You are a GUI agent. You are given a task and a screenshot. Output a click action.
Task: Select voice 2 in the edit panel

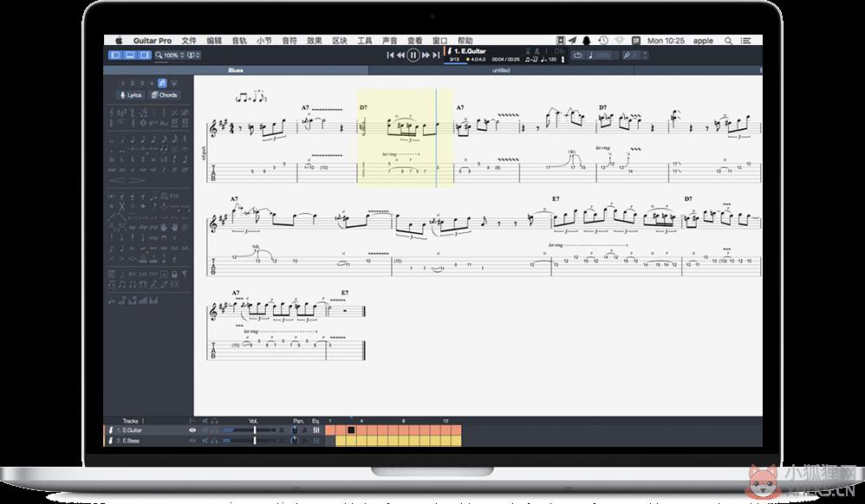click(x=133, y=83)
